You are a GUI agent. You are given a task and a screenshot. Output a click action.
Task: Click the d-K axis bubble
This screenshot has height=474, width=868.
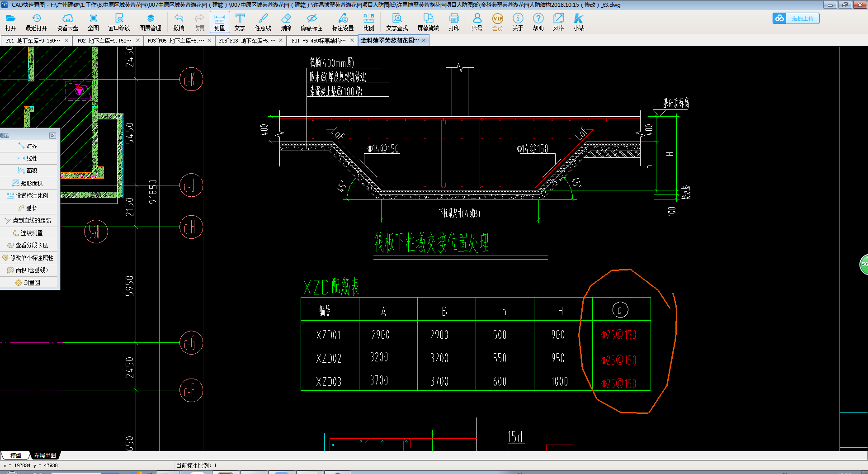[x=191, y=79]
